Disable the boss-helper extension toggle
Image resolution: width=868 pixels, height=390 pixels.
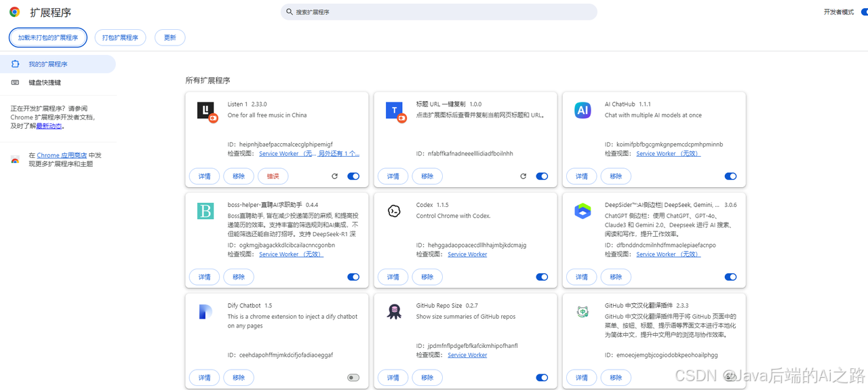pyautogui.click(x=353, y=277)
